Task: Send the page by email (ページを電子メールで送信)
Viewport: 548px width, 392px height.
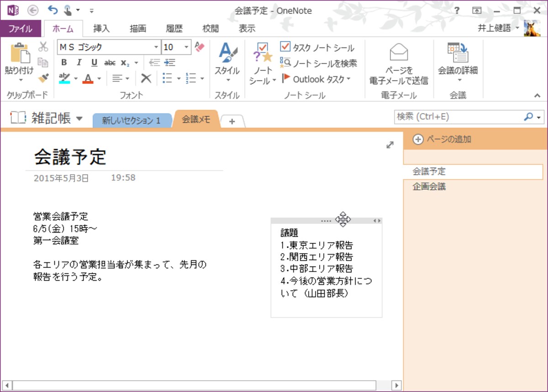Action: (x=399, y=64)
